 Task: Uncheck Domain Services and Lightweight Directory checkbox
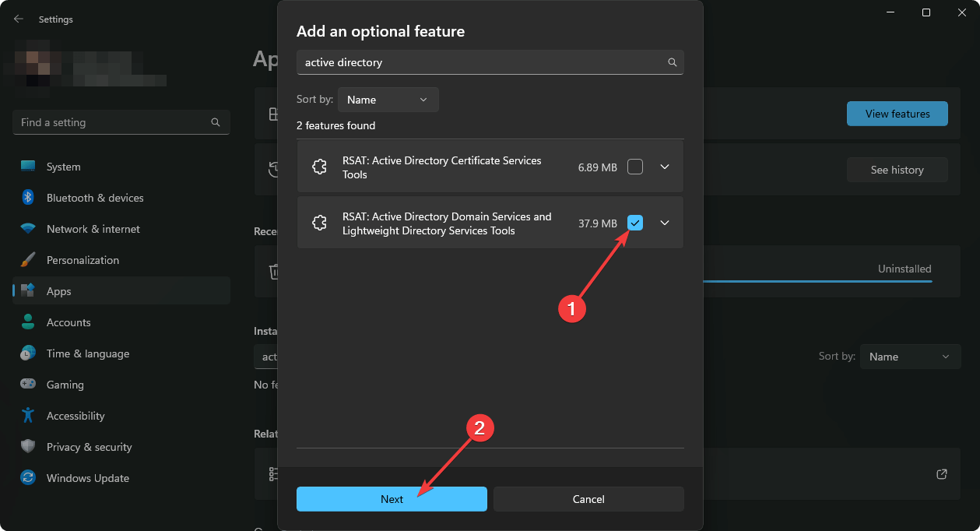pyautogui.click(x=635, y=223)
